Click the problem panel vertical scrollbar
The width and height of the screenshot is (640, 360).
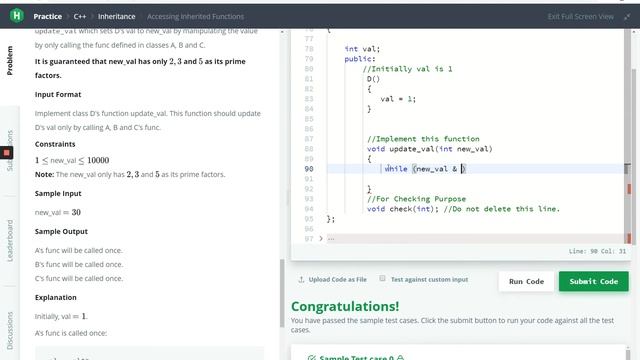tap(282, 293)
